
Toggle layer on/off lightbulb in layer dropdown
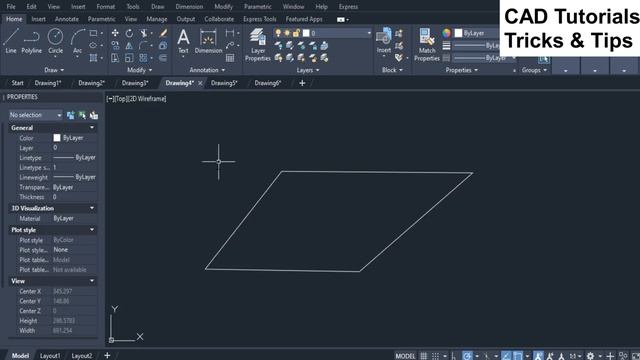click(x=278, y=33)
